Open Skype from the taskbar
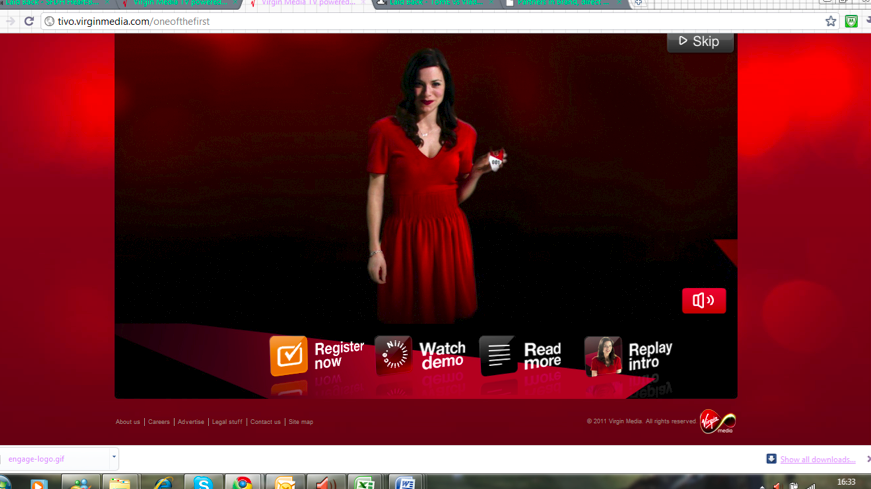Viewport: 871px width, 489px height. click(x=203, y=482)
